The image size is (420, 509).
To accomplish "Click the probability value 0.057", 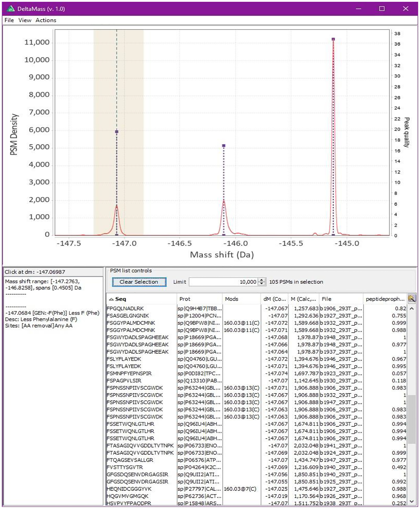I will (399, 373).
